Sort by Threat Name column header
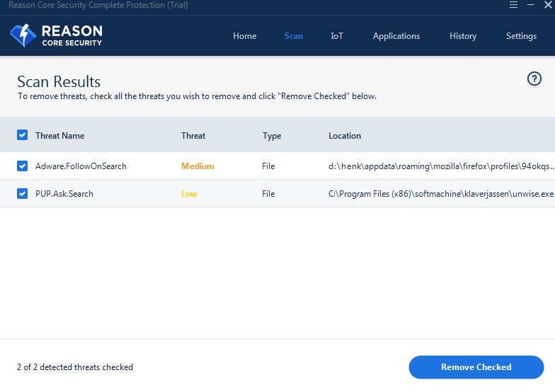Viewport: 555px width, 392px height. [x=59, y=136]
